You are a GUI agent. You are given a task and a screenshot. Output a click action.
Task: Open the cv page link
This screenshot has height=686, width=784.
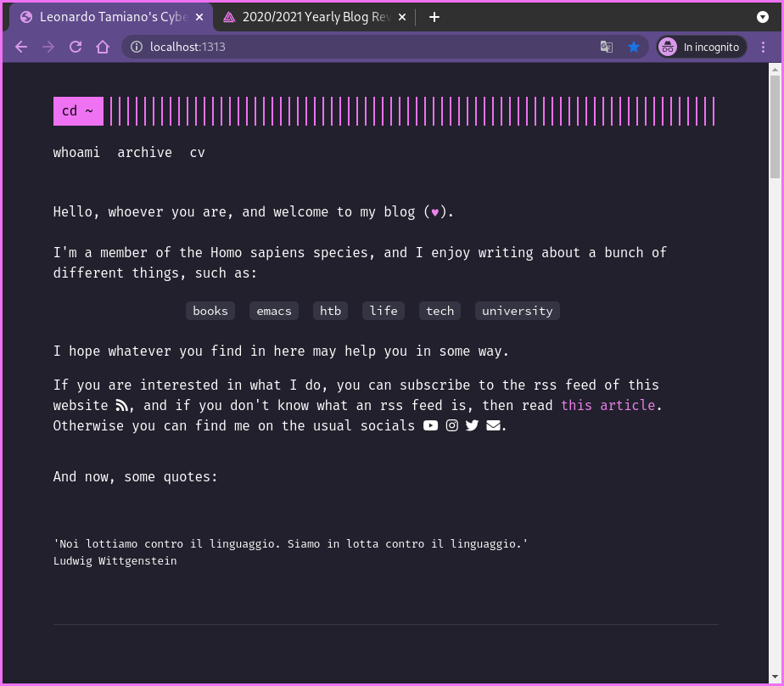198,152
